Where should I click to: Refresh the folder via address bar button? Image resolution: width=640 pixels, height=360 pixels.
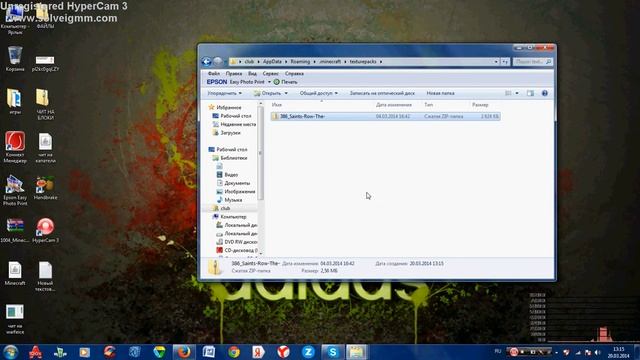point(505,62)
